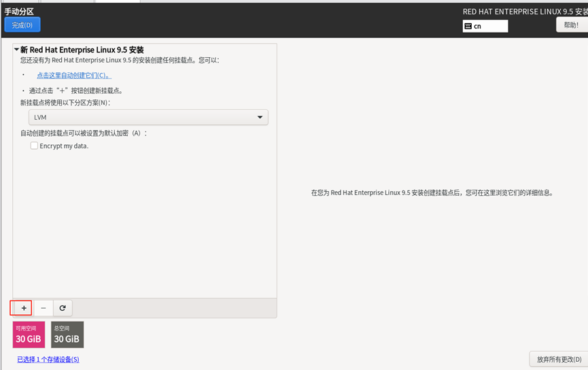Click the 新挂载点将使用以下分区方案(N) label
The width and height of the screenshot is (588, 370).
[x=65, y=103]
